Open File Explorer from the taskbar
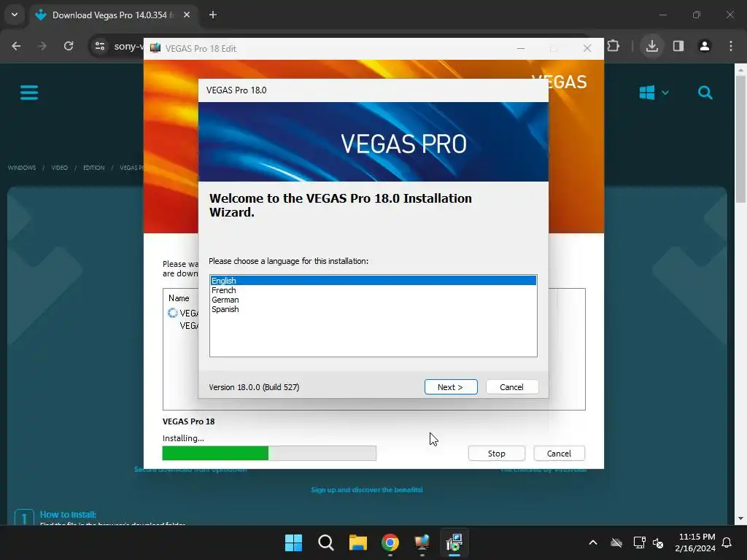The image size is (747, 560). point(357,542)
